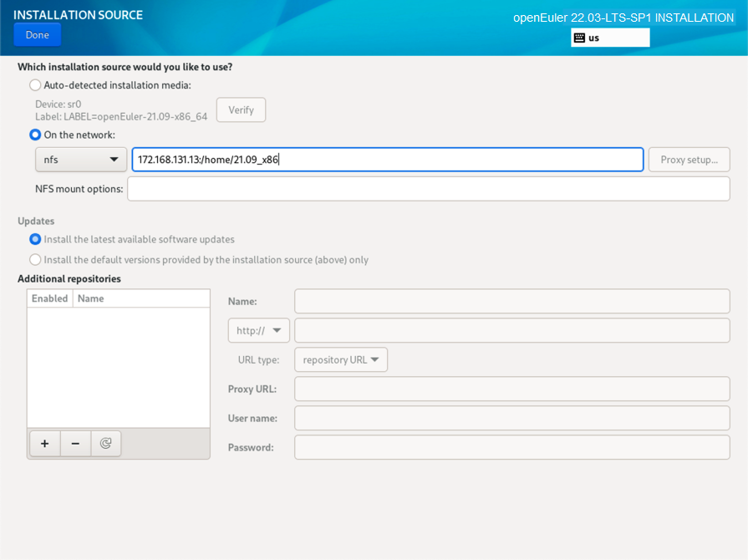Open the http:// protocol dropdown
The width and height of the screenshot is (748, 560).
258,330
